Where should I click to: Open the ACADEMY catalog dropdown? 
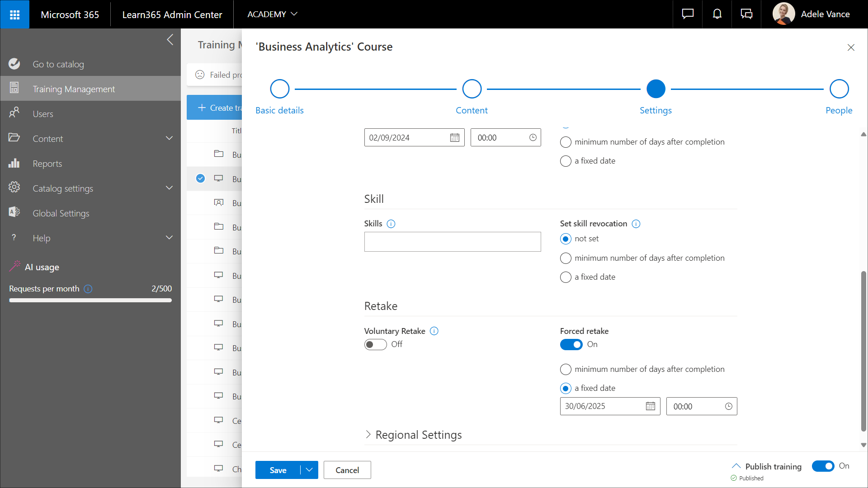click(x=272, y=14)
